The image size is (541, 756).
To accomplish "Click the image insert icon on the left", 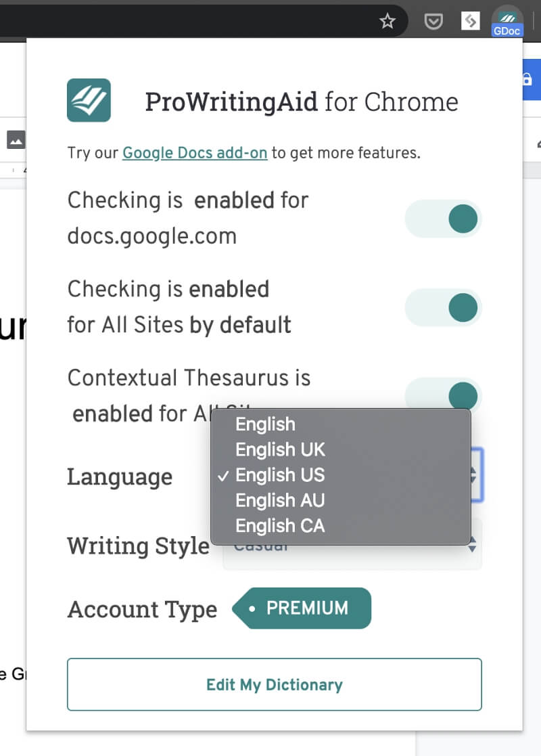I will point(14,139).
